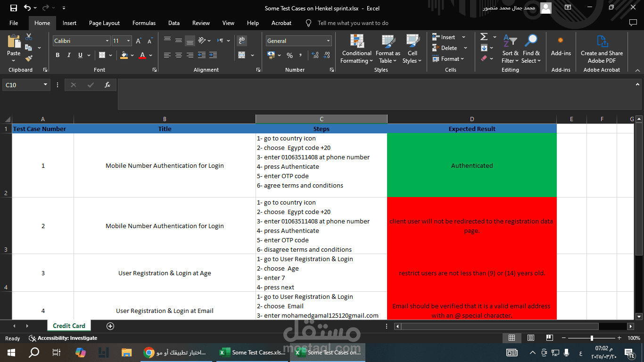Toggle Wrap Text button
644x362 pixels.
241,41
